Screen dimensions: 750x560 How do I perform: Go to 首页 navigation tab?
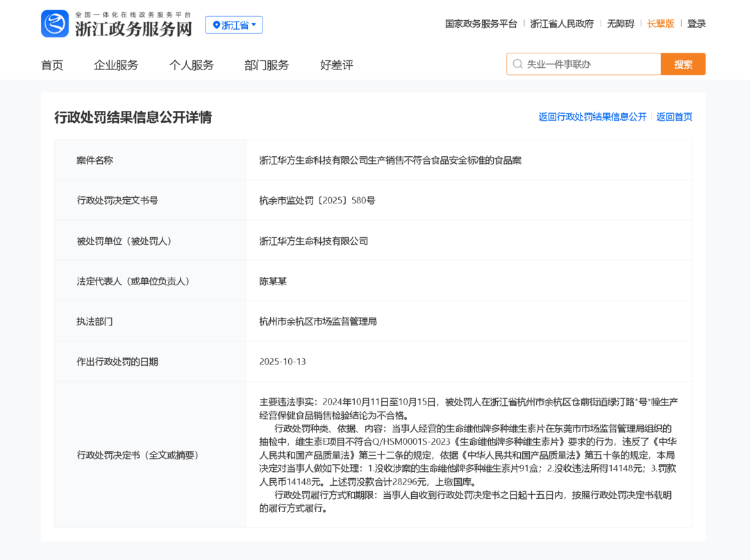pos(52,65)
